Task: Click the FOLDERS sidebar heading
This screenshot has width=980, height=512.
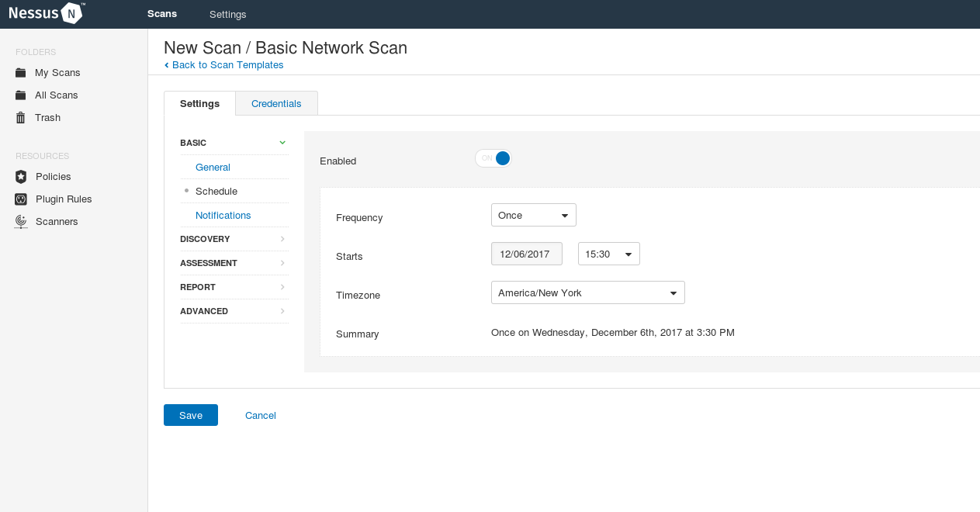Action: (36, 53)
